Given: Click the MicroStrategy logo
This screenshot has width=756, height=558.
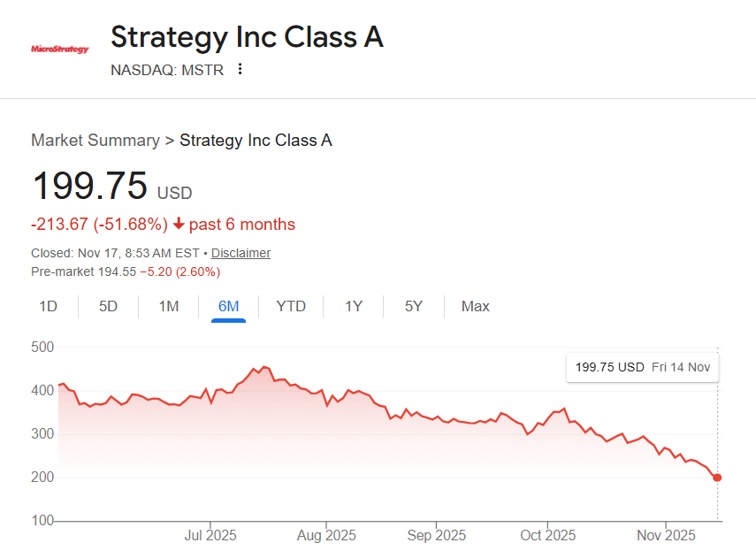Looking at the screenshot, I should 60,50.
